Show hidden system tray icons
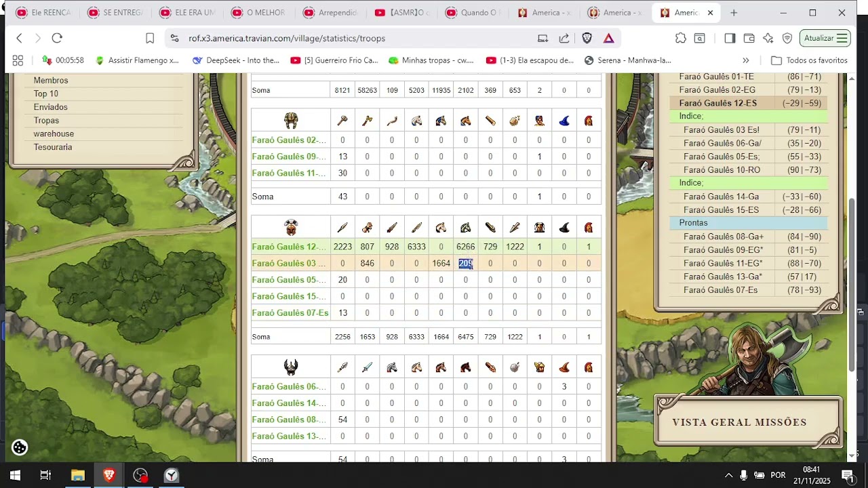Image resolution: width=868 pixels, height=488 pixels. (728, 475)
